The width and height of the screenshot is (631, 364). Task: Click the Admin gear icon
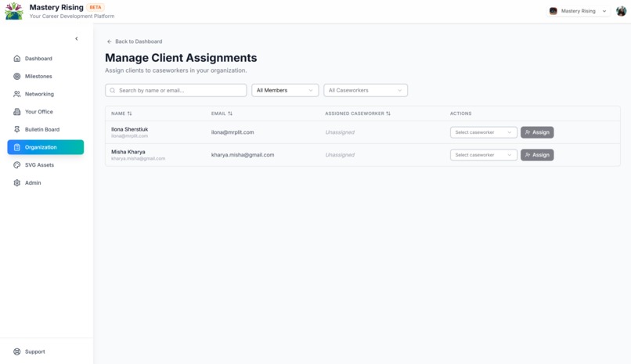[x=17, y=182]
